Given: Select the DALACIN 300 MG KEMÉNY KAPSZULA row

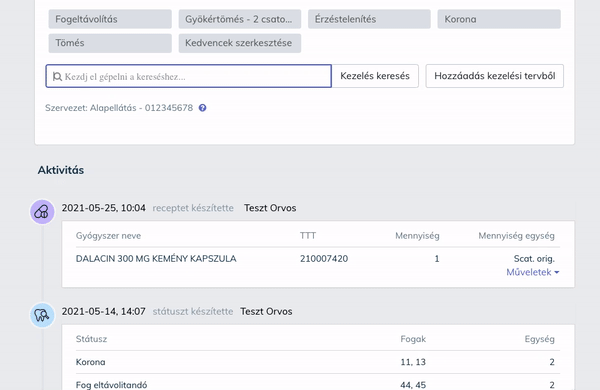Looking at the screenshot, I should click(x=318, y=259).
